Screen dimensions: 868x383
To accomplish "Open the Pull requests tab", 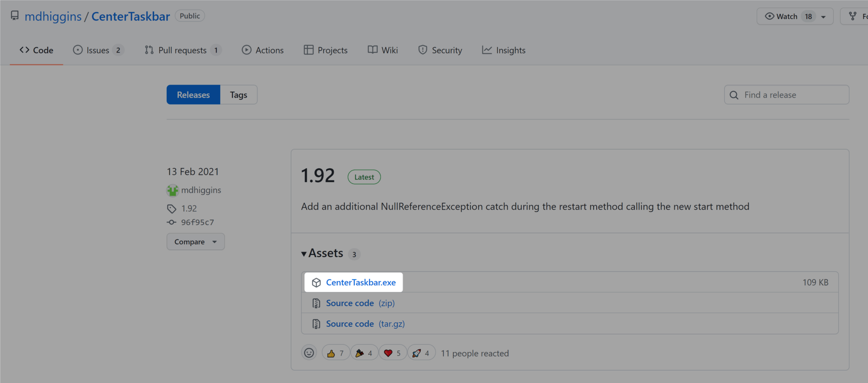I will pos(183,50).
